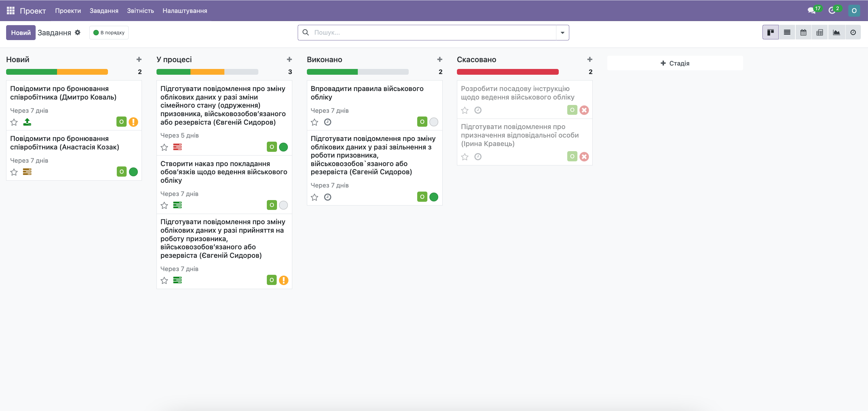Screen dimensions: 868x411
Task: Switch to kanban view
Action: pos(771,32)
